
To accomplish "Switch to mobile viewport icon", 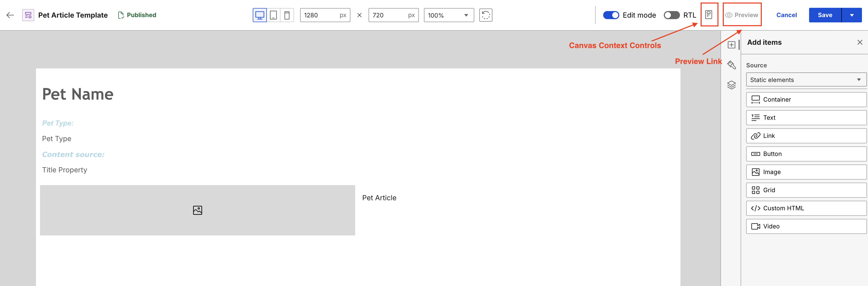I will [287, 15].
